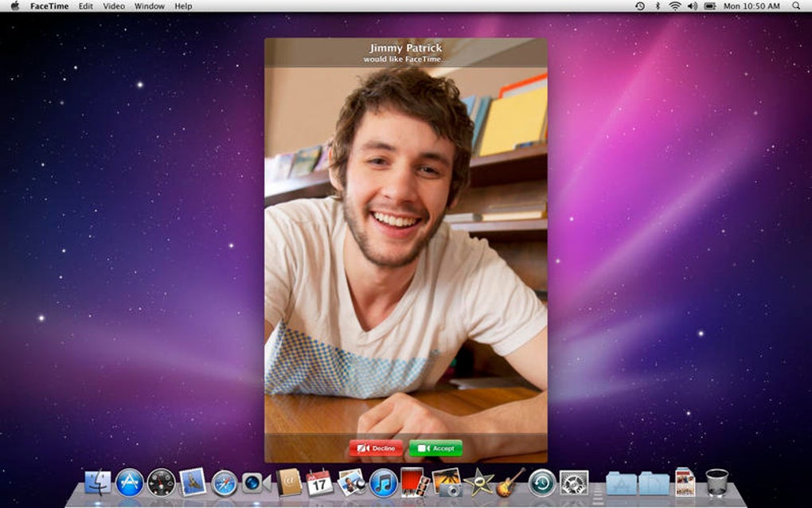Open the FaceTime application menu
This screenshot has height=508, width=812.
49,6
